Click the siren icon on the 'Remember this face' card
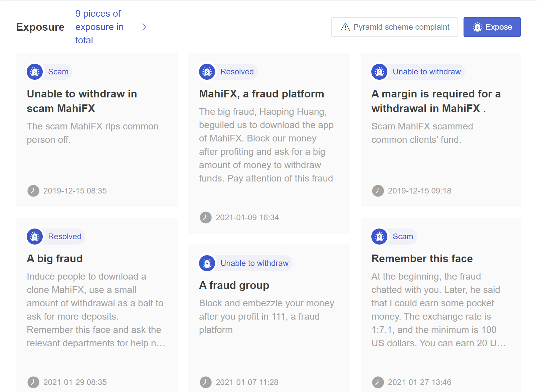 379,237
